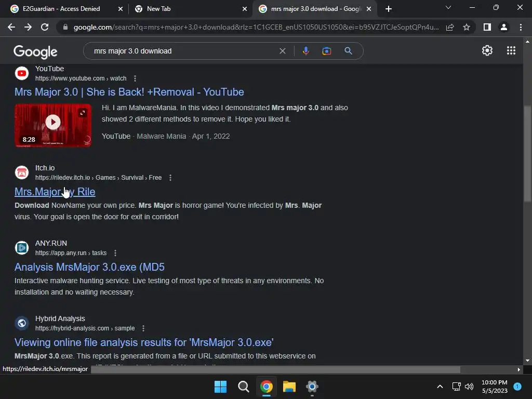
Task: Reload the current page
Action: tap(45, 27)
